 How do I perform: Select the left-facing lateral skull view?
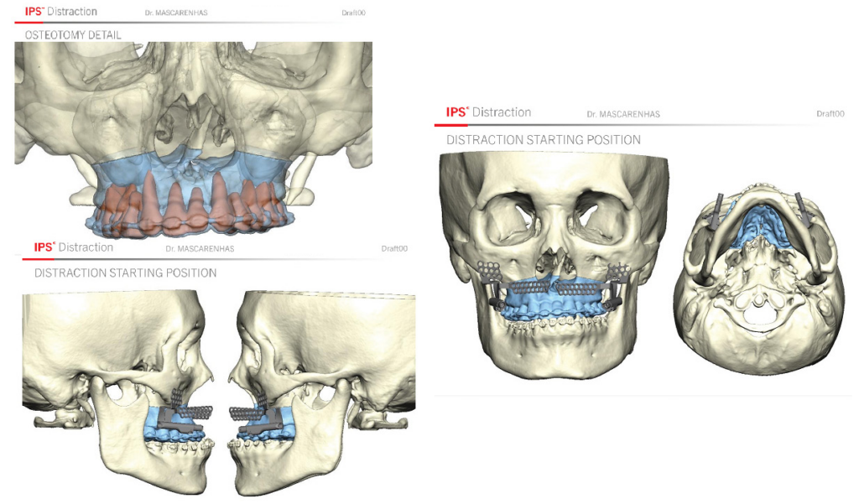pyautogui.click(x=321, y=392)
